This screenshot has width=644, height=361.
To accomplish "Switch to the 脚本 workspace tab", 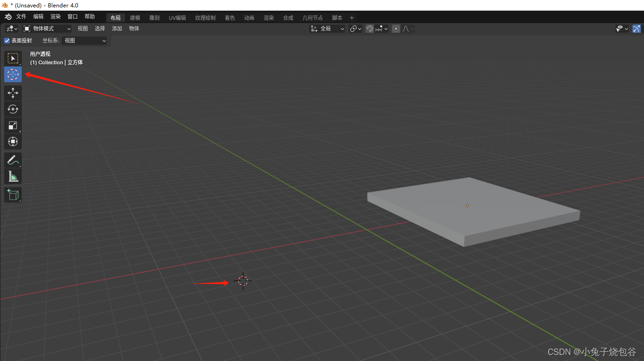I will (337, 18).
